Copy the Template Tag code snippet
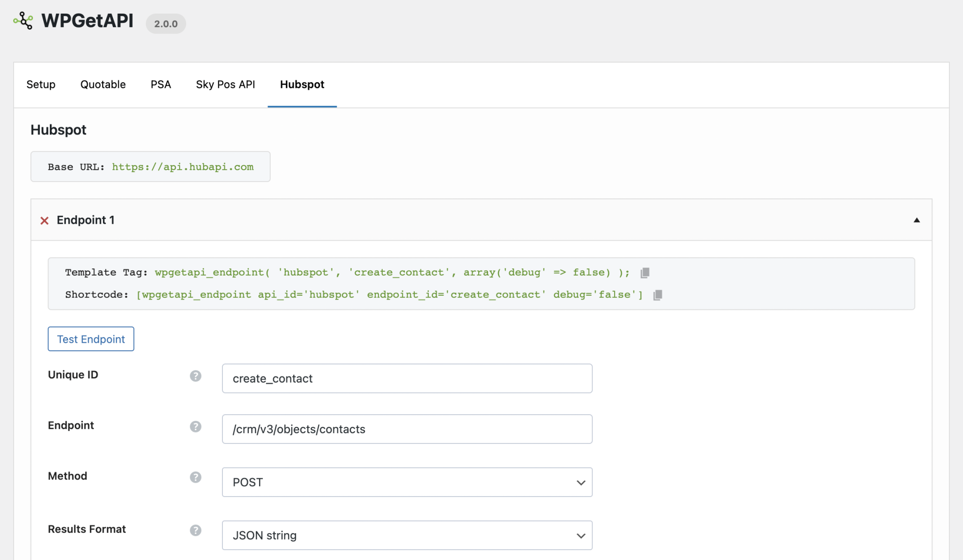Screen dimensions: 963x560 pos(645,272)
